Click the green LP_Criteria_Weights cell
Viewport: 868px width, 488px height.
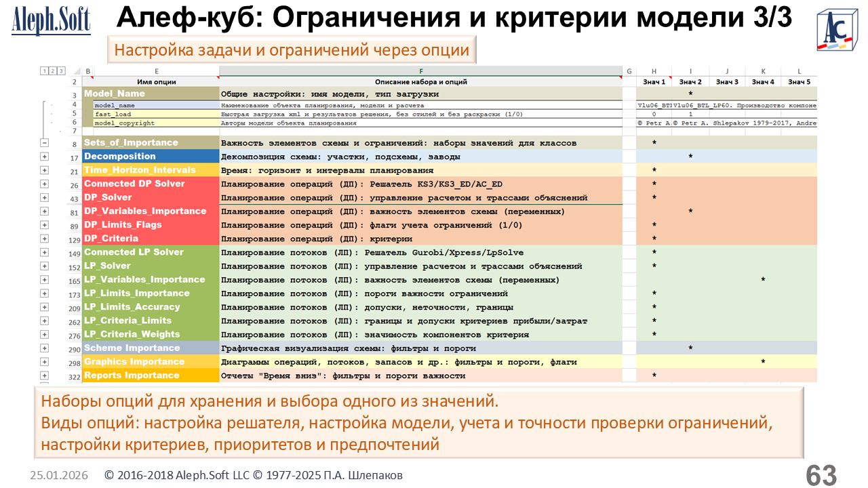click(151, 334)
